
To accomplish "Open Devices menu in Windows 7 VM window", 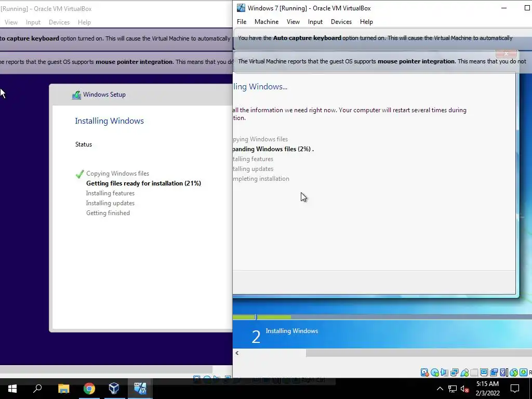I will pyautogui.click(x=341, y=22).
